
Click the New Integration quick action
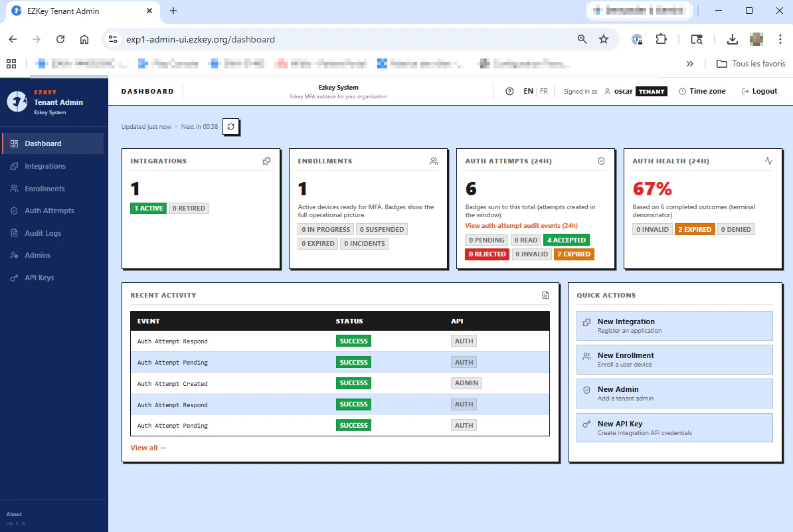[675, 325]
